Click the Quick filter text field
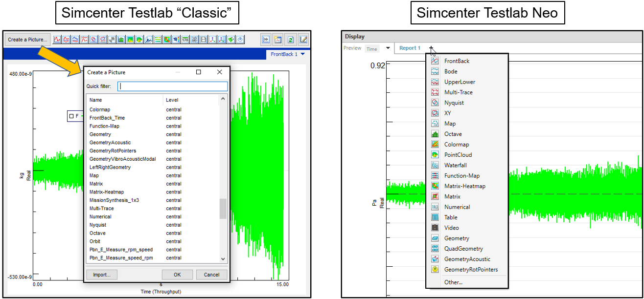The height and width of the screenshot is (299, 644). [x=173, y=86]
